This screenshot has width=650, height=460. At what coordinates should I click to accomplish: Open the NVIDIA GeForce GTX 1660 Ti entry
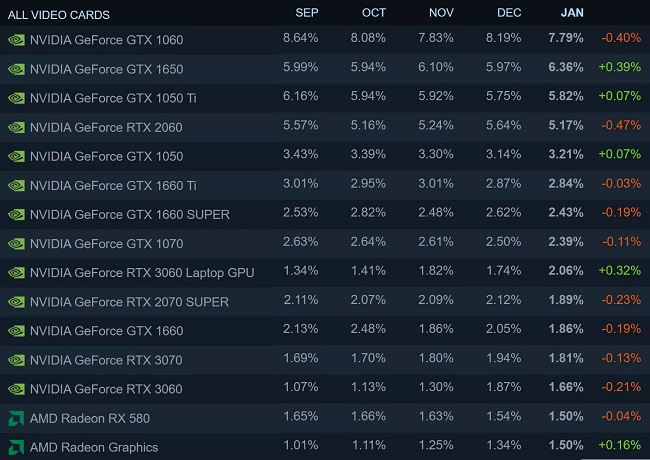[113, 185]
